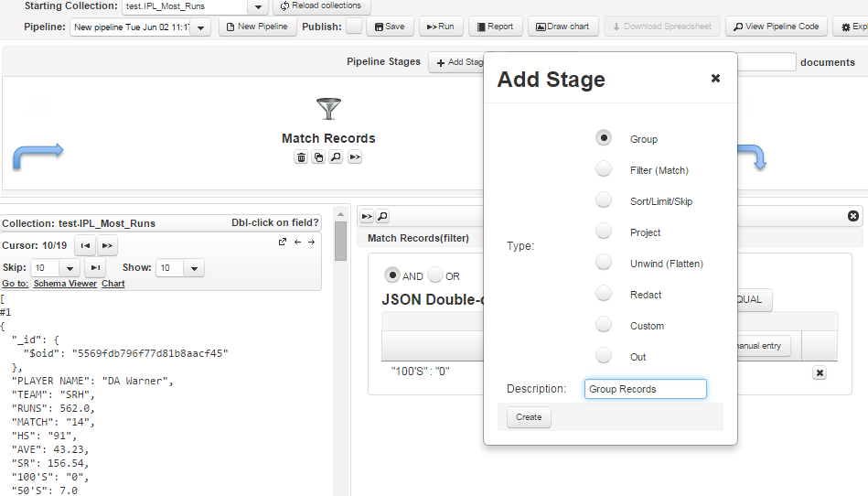Click the Description text field
Image resolution: width=868 pixels, height=496 pixels.
pyautogui.click(x=645, y=389)
